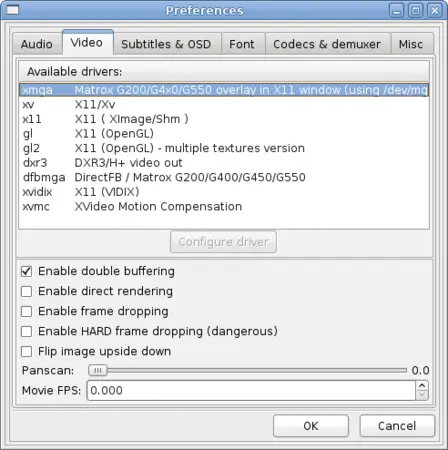Image resolution: width=448 pixels, height=450 pixels.
Task: Toggle HARD frame dropping (dangerous)
Action: pyautogui.click(x=26, y=331)
